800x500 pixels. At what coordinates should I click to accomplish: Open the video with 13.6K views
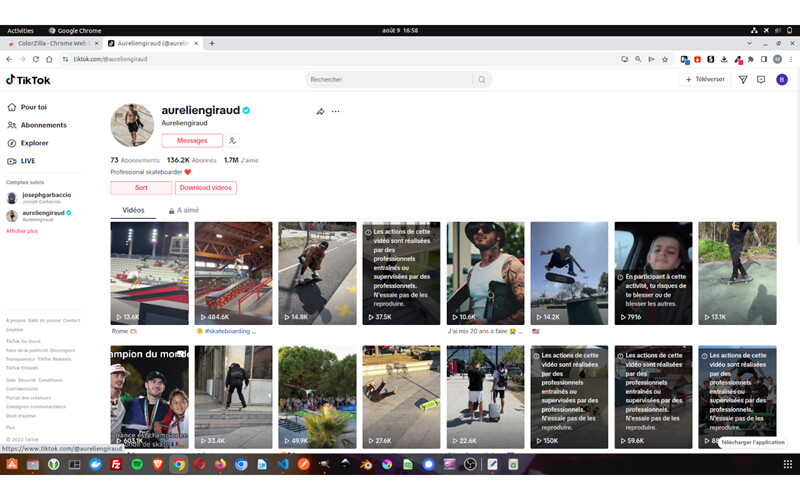(149, 273)
